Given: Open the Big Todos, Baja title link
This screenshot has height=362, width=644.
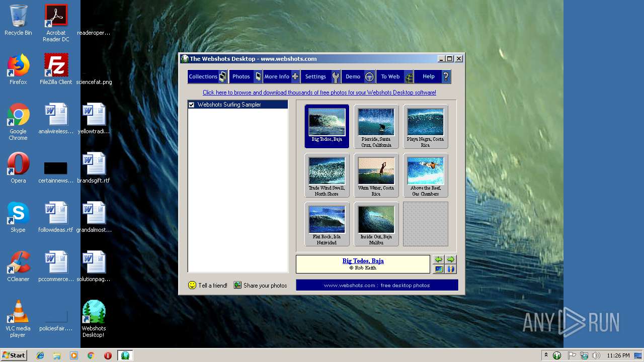Looking at the screenshot, I should click(x=363, y=261).
